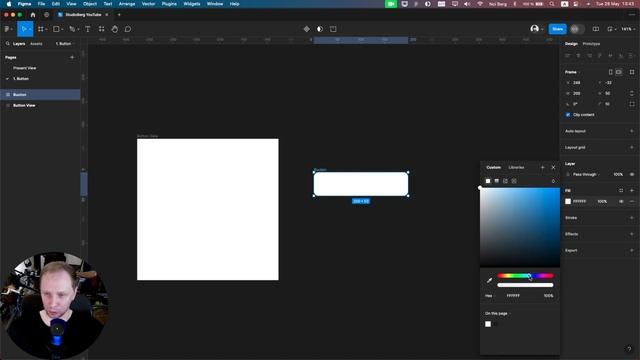Open the Figma main menu icon
Image resolution: width=640 pixels, height=360 pixels.
[x=7, y=29]
